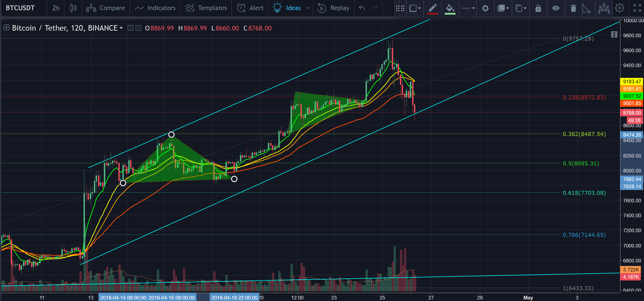
Task: Pick the red line color pencil
Action: coord(432,9)
